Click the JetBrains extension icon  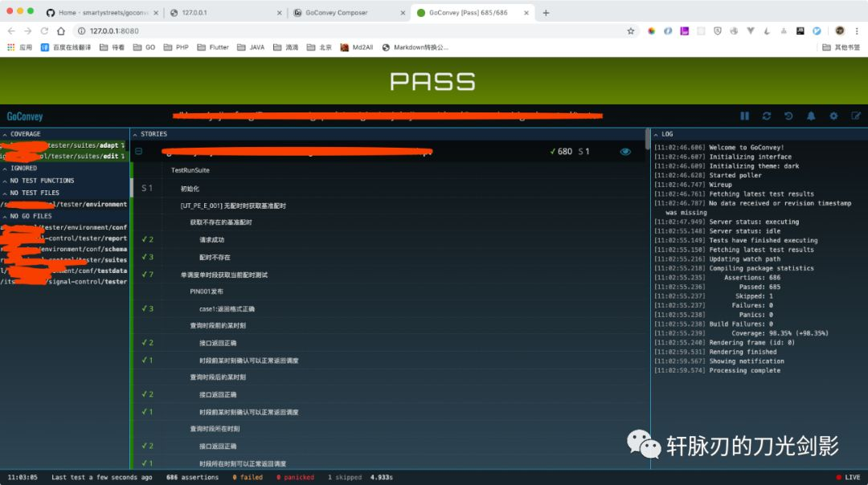tap(800, 31)
